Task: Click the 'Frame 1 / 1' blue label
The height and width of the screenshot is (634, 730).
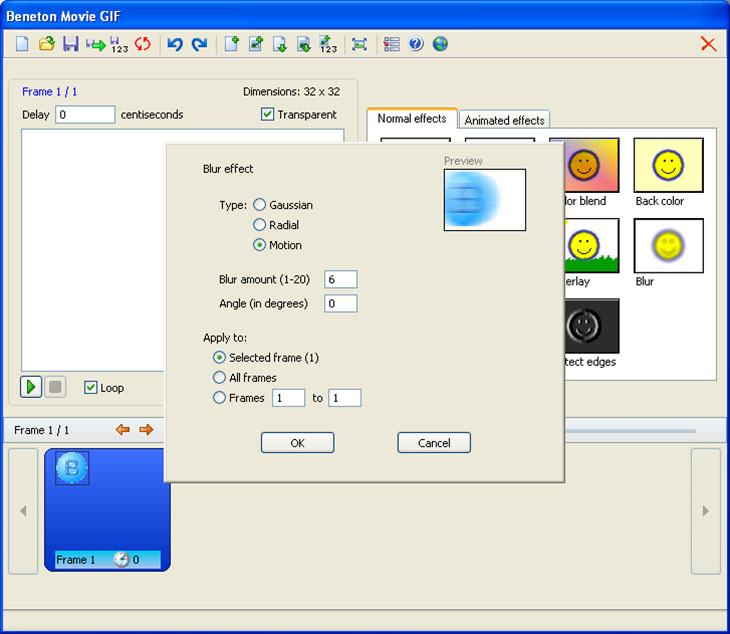Action: [49, 91]
